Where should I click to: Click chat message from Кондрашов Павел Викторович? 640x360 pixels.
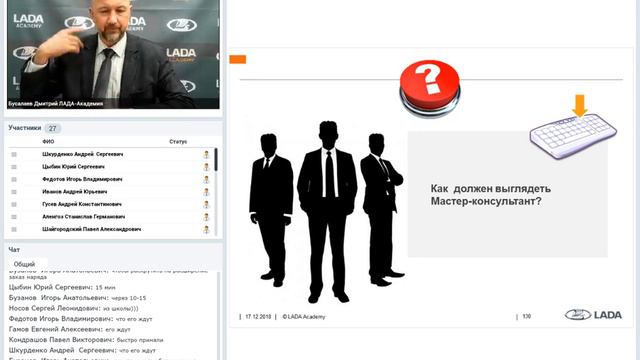pos(86,340)
